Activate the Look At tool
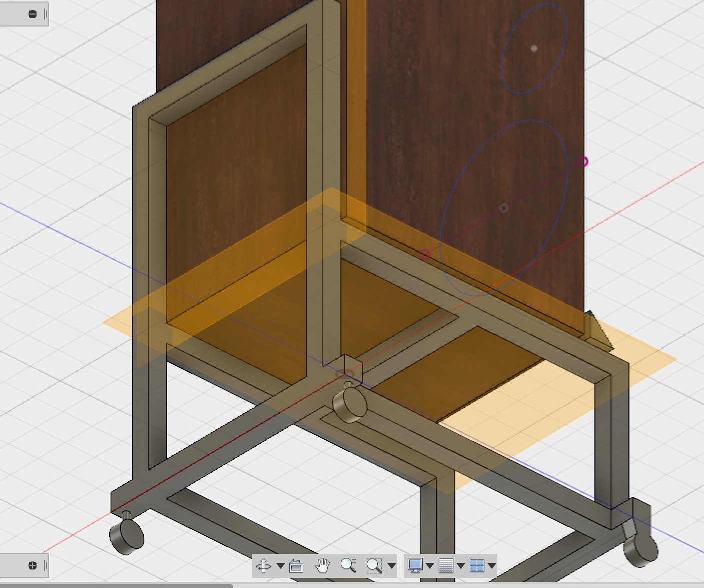This screenshot has height=588, width=704. pyautogui.click(x=296, y=566)
